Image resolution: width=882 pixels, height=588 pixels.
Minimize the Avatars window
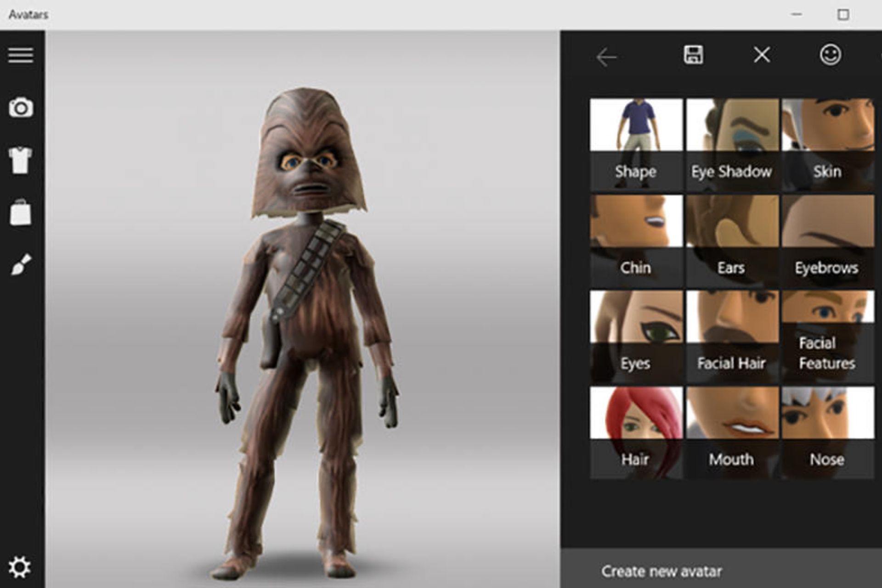797,14
